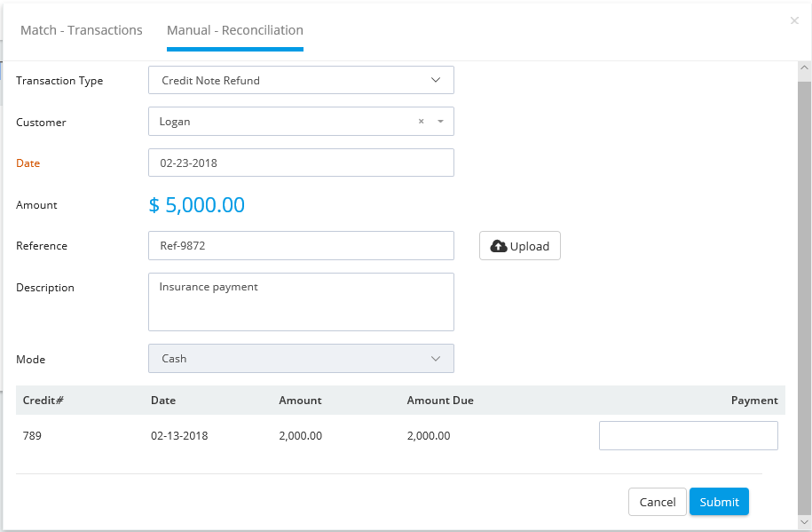Select the Manual - Reconciliation tab
This screenshot has height=532, width=812.
coord(235,30)
